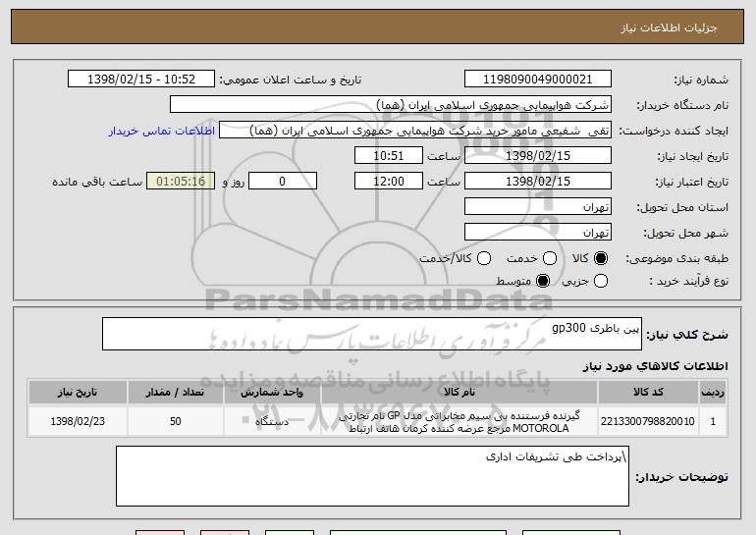Select the خدمت radio button
Screen dimensions: 756x535
[550, 258]
